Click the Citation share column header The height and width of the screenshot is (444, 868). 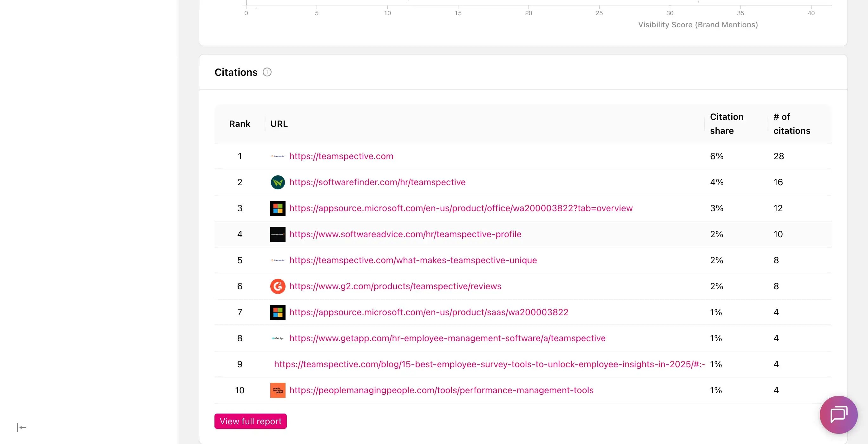click(x=727, y=124)
